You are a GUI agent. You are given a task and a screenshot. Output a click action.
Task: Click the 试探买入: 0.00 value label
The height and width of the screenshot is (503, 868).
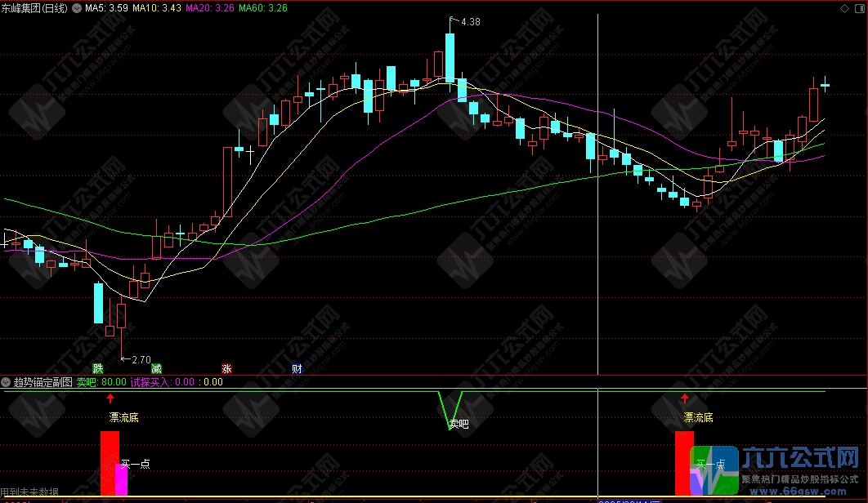point(163,382)
